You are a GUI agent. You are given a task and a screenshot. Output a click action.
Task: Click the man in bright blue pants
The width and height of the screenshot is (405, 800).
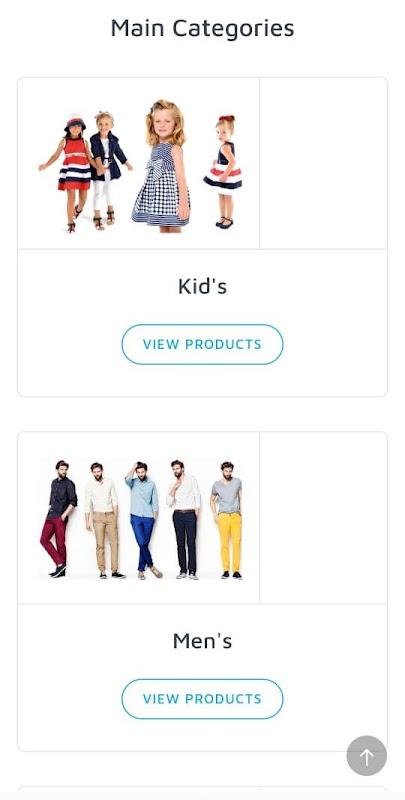pos(143,521)
